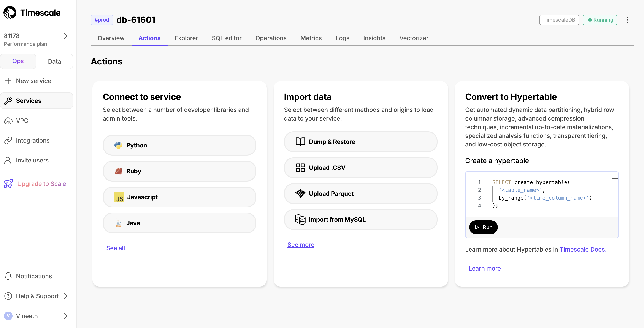Click the #prod tag badge
The height and width of the screenshot is (328, 644).
click(x=102, y=20)
